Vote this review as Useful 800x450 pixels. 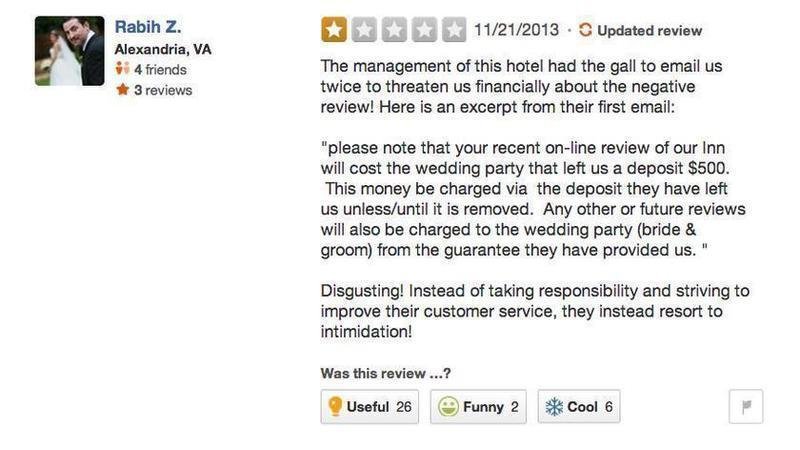click(x=369, y=407)
